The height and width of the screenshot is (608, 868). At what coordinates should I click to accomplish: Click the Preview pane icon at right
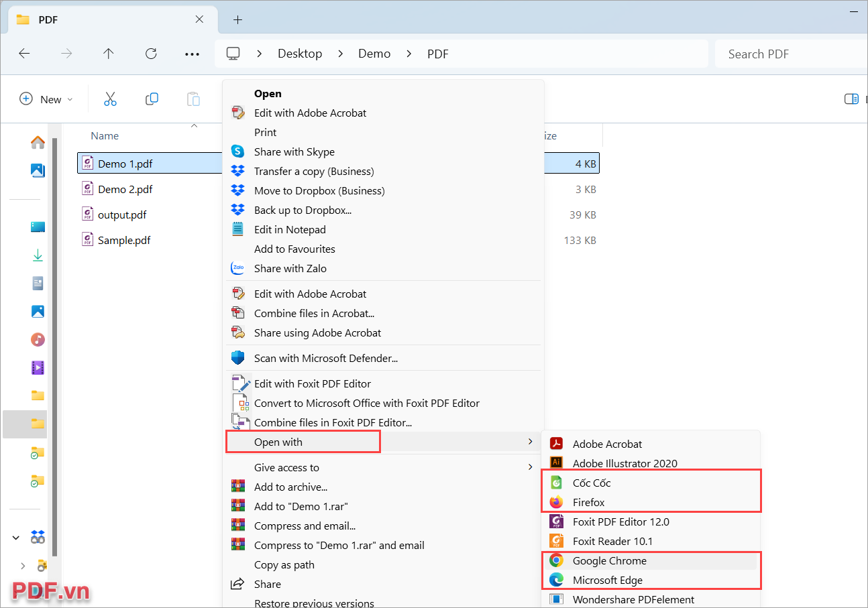[851, 99]
